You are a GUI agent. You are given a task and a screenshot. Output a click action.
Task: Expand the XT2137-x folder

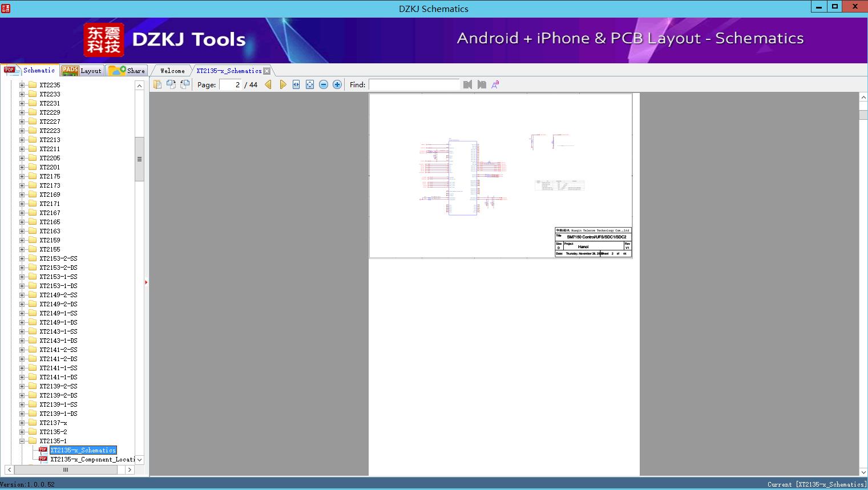[22, 423]
